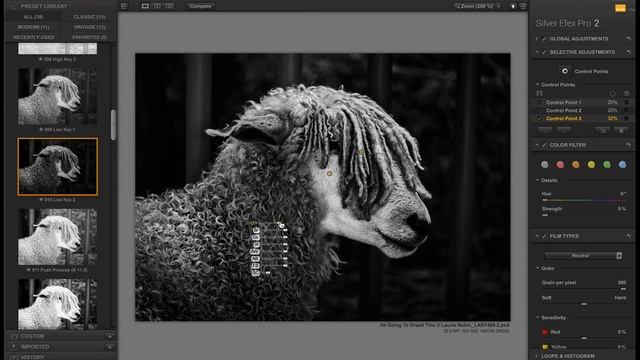Click the magnifier icon next to Zoom
Screen dimensions: 640x360
coord(457,6)
